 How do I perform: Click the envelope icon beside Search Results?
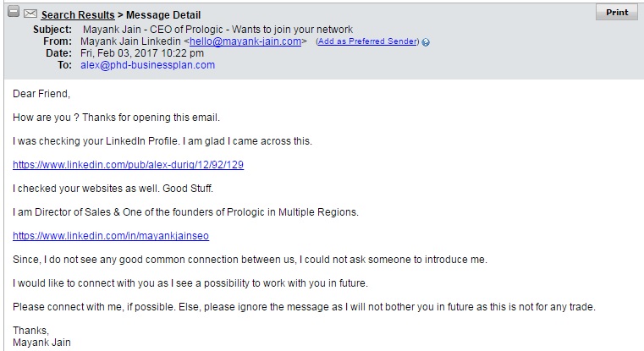pos(30,14)
